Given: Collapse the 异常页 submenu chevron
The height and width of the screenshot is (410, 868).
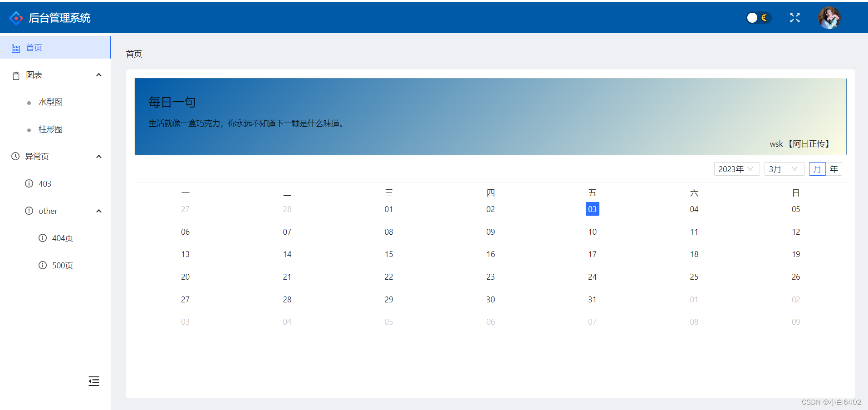Looking at the screenshot, I should [x=99, y=157].
